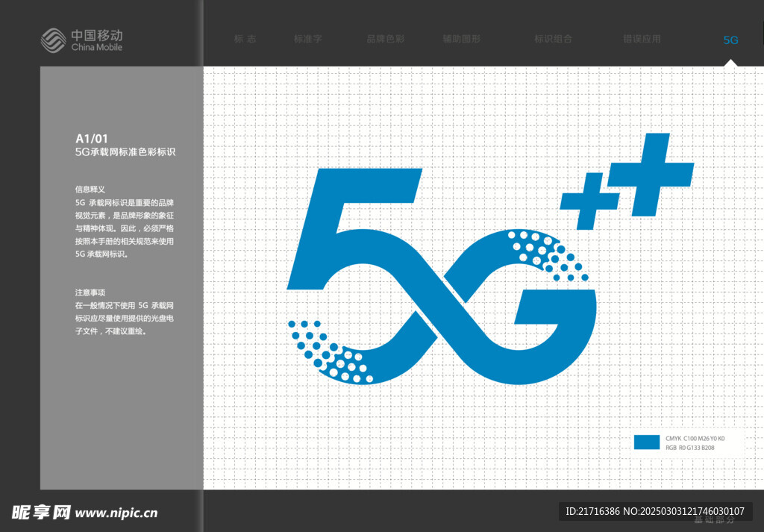This screenshot has height=532, width=764.
Task: Select the highlighted 5G tab
Action: pyautogui.click(x=730, y=40)
